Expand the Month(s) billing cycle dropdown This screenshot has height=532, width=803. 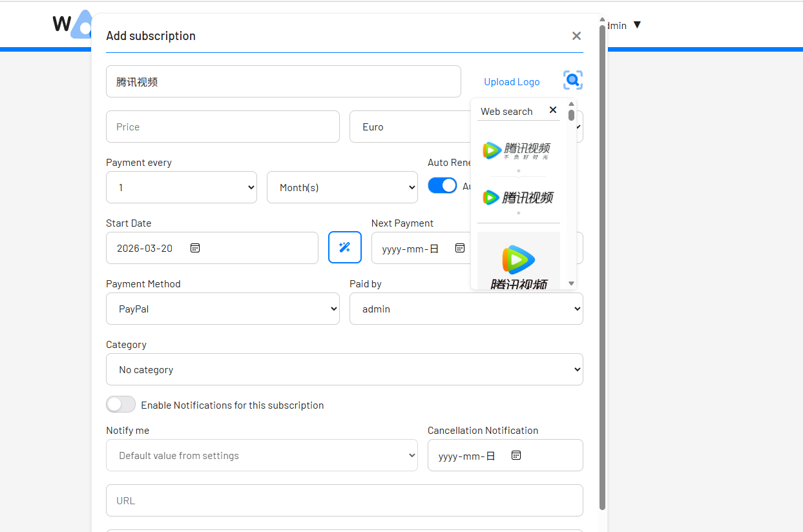pyautogui.click(x=342, y=187)
